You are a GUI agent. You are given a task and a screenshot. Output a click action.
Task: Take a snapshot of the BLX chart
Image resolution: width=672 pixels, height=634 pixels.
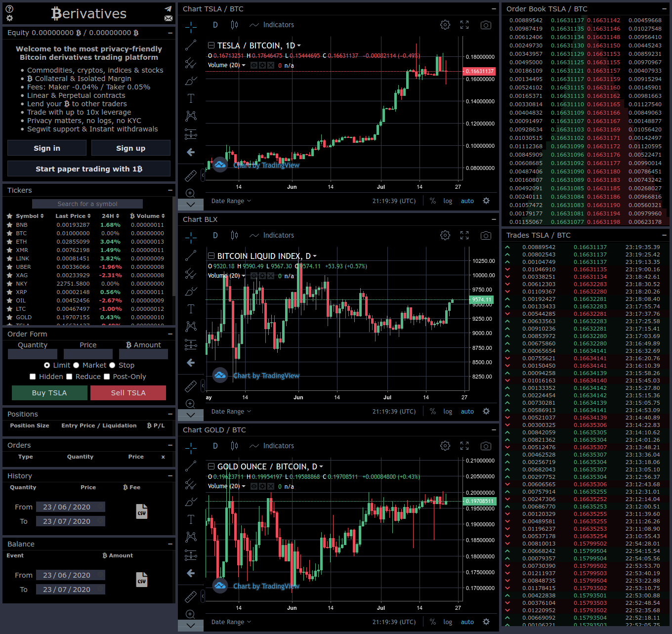(x=486, y=235)
